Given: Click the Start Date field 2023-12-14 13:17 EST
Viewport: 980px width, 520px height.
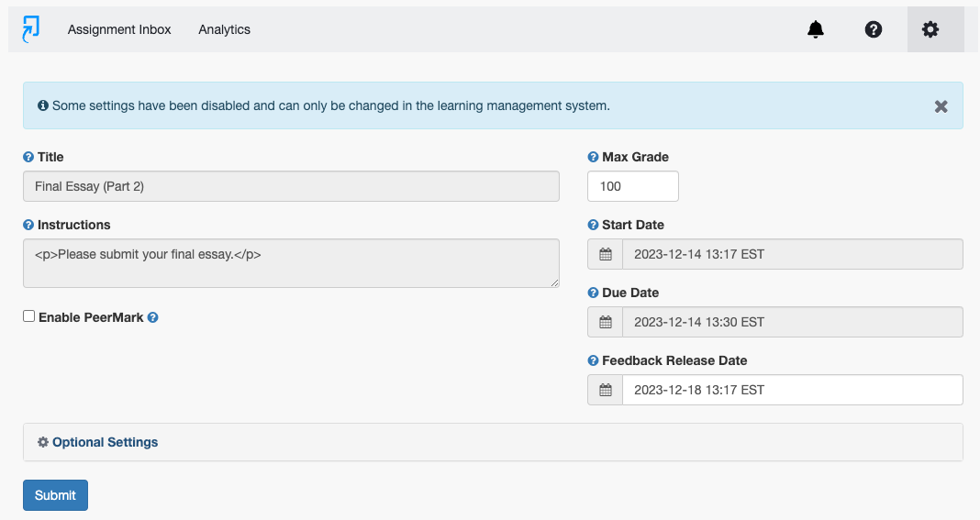Looking at the screenshot, I should coord(793,254).
